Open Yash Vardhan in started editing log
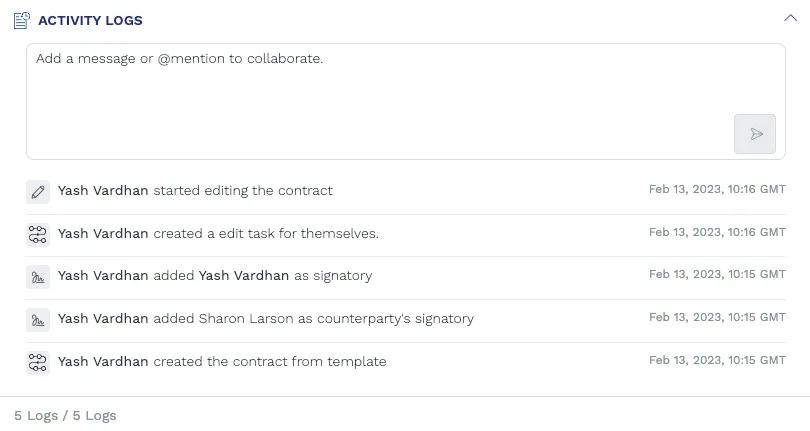This screenshot has height=431, width=810. (x=103, y=191)
